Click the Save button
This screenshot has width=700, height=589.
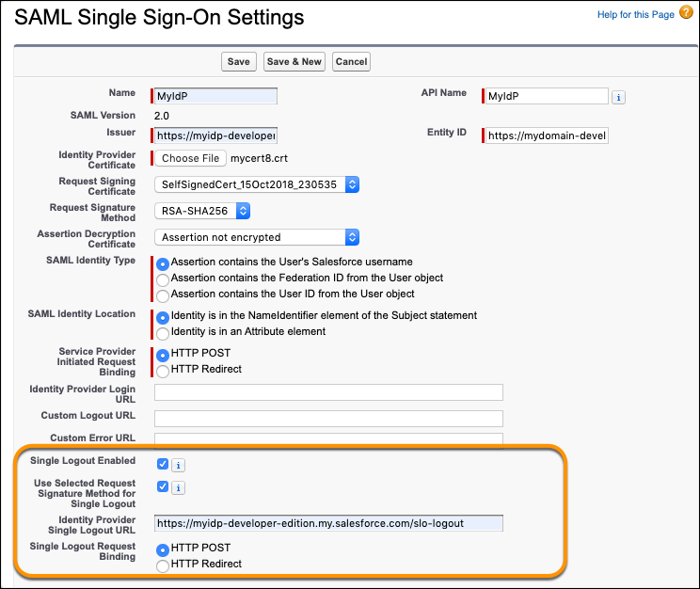(239, 62)
